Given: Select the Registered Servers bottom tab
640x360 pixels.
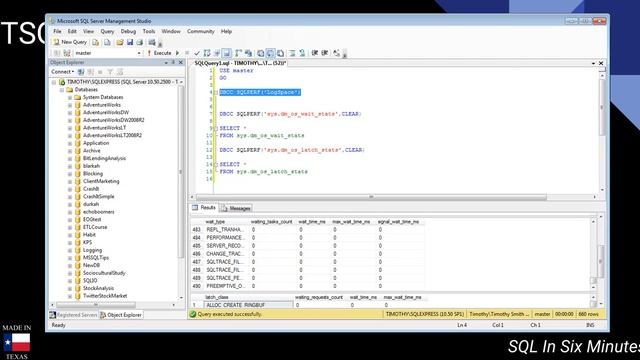Looking at the screenshot, I should (73, 315).
